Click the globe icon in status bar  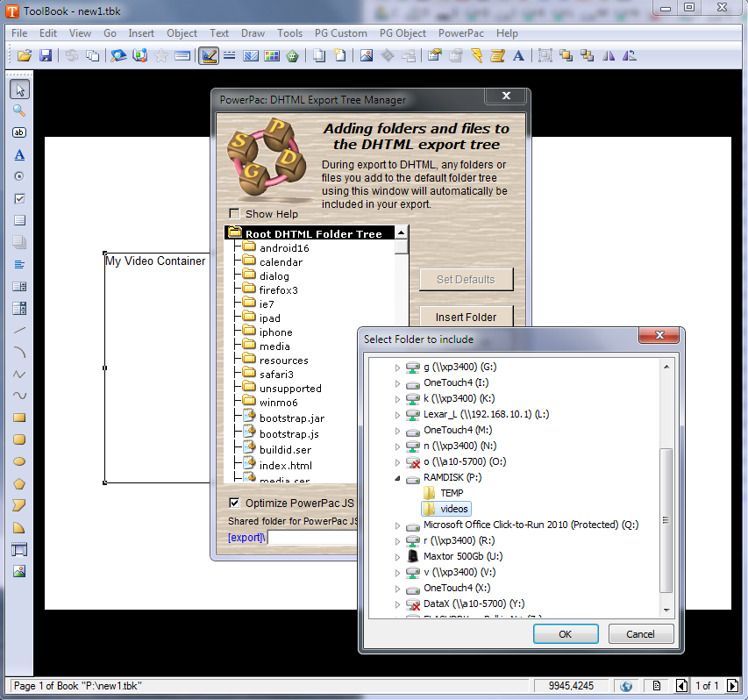pyautogui.click(x=626, y=686)
